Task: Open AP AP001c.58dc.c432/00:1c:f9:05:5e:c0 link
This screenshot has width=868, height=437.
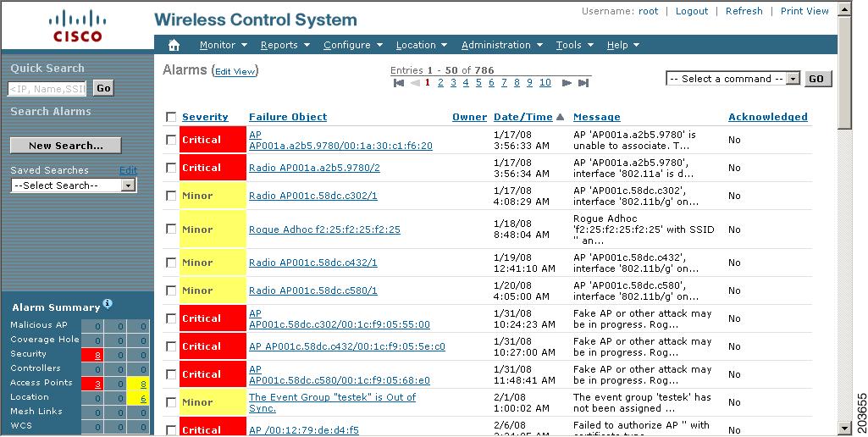Action: (347, 346)
